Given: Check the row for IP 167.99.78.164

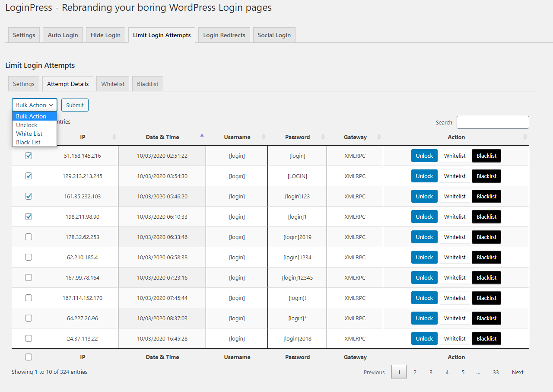Looking at the screenshot, I should tap(29, 277).
